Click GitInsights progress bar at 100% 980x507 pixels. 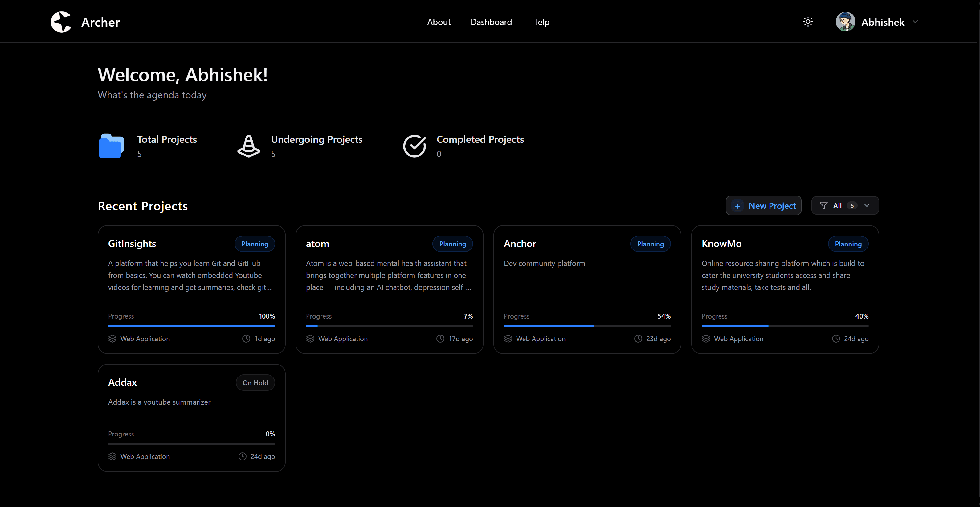pyautogui.click(x=191, y=326)
